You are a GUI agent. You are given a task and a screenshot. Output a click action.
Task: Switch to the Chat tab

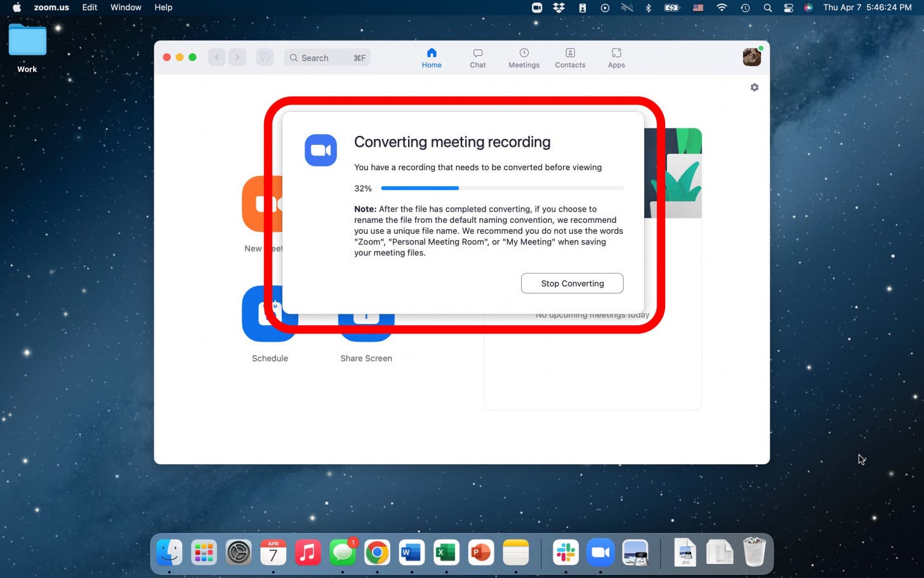(478, 58)
